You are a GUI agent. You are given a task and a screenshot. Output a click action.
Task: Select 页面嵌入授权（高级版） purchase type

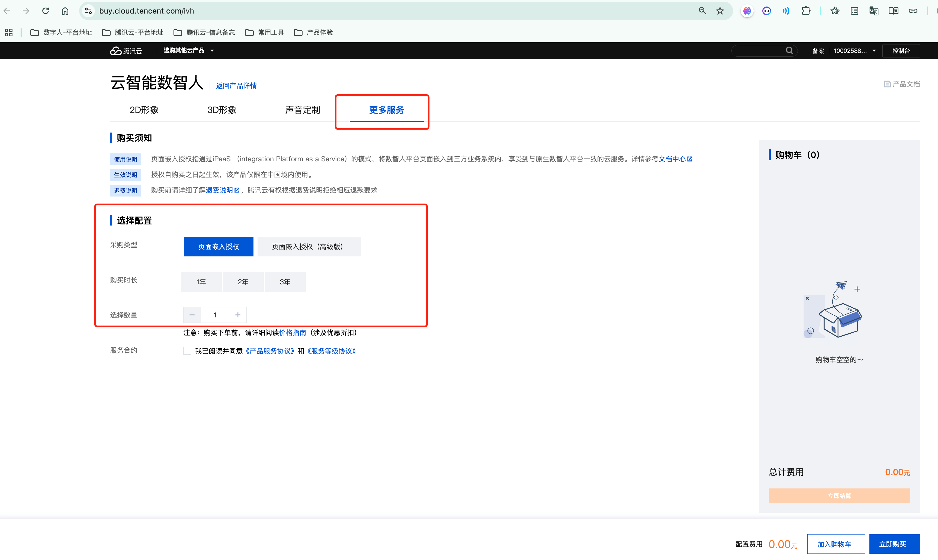point(309,246)
